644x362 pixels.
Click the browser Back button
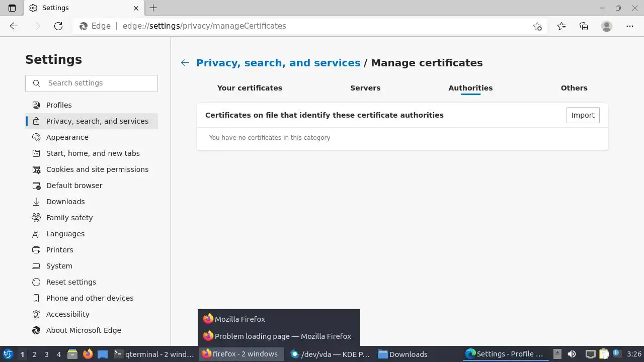coord(14,26)
